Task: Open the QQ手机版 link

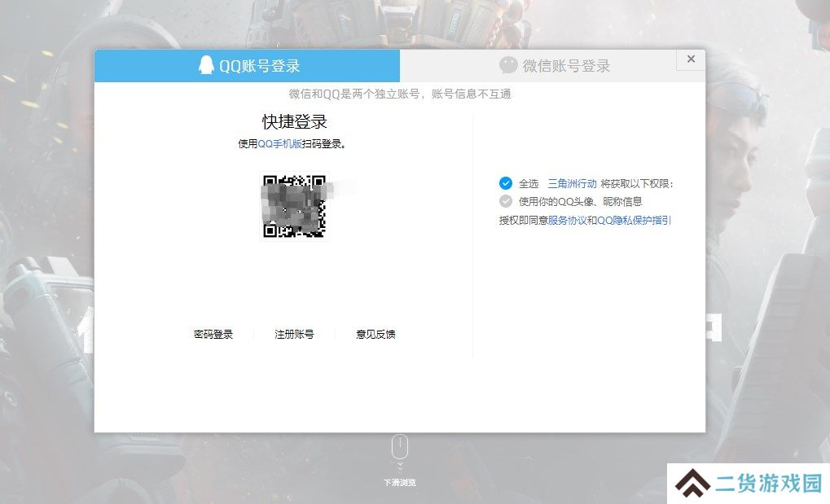Action: coord(279,143)
